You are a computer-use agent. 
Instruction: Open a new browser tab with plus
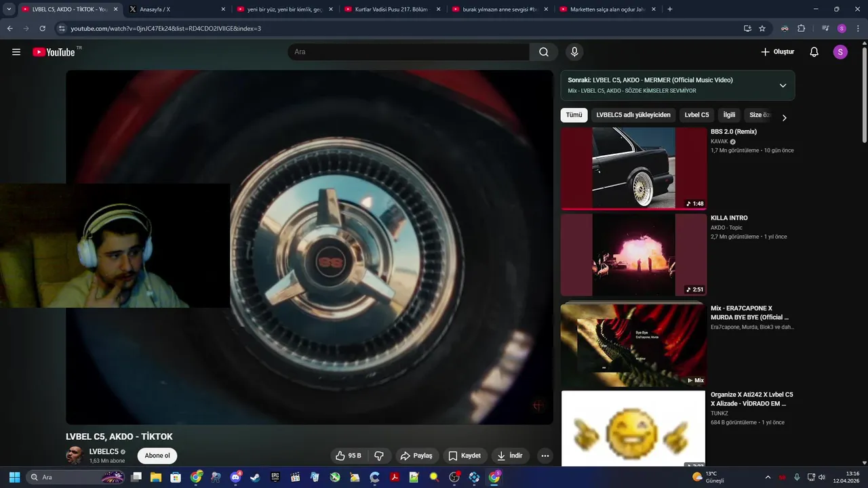click(670, 9)
